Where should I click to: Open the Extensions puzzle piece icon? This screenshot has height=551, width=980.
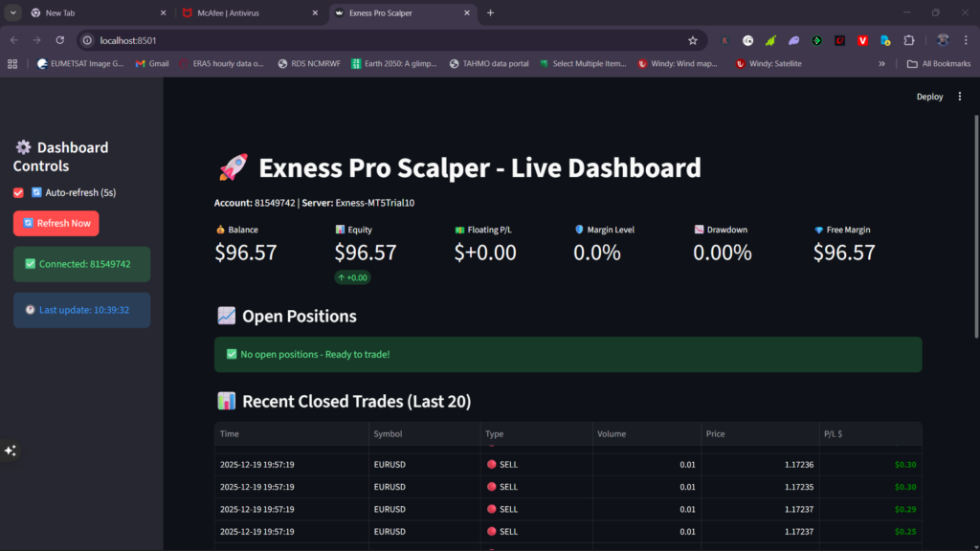tap(909, 40)
